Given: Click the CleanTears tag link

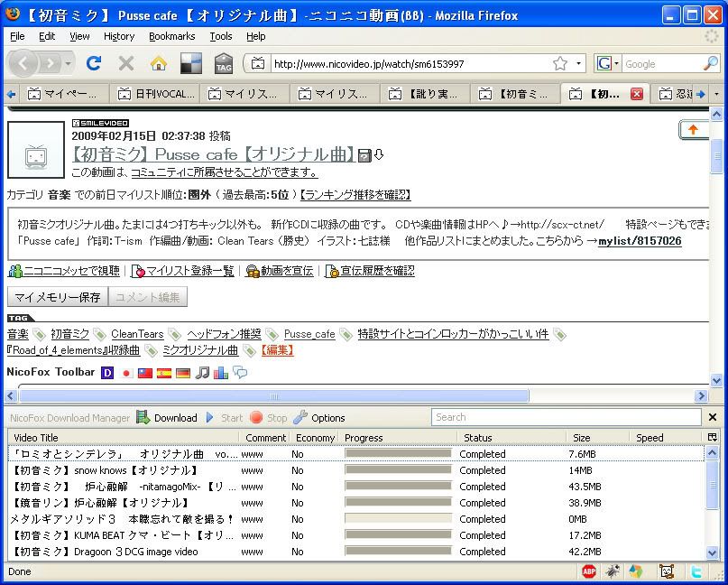Looking at the screenshot, I should (137, 334).
